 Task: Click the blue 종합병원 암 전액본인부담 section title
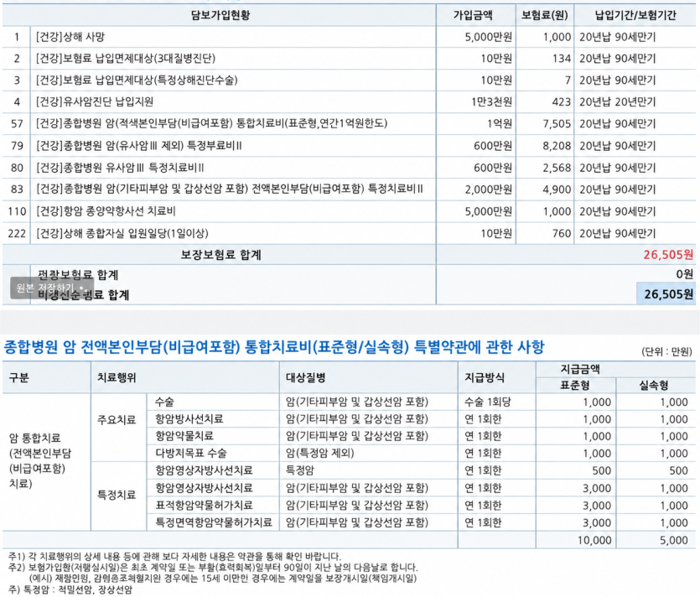point(273,347)
